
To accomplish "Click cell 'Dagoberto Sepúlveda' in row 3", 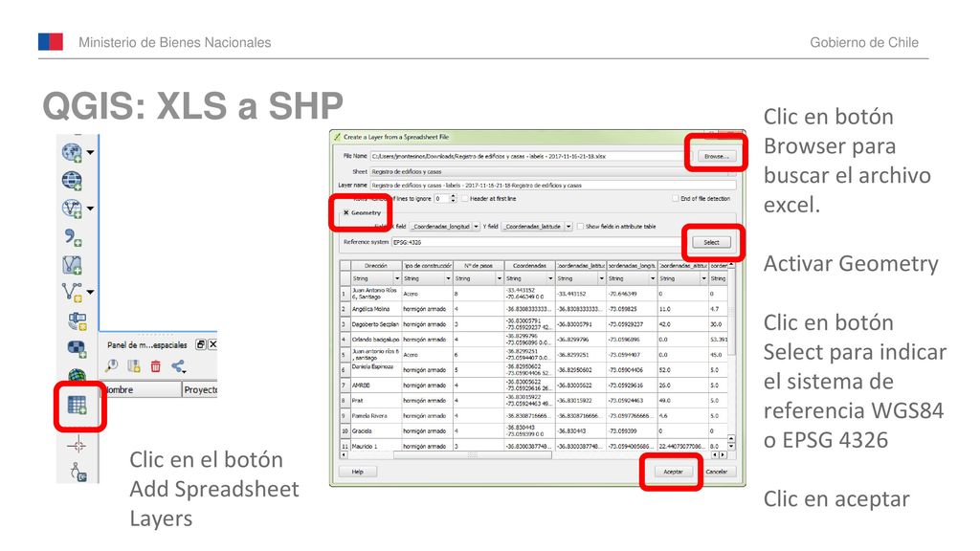I will point(375,324).
